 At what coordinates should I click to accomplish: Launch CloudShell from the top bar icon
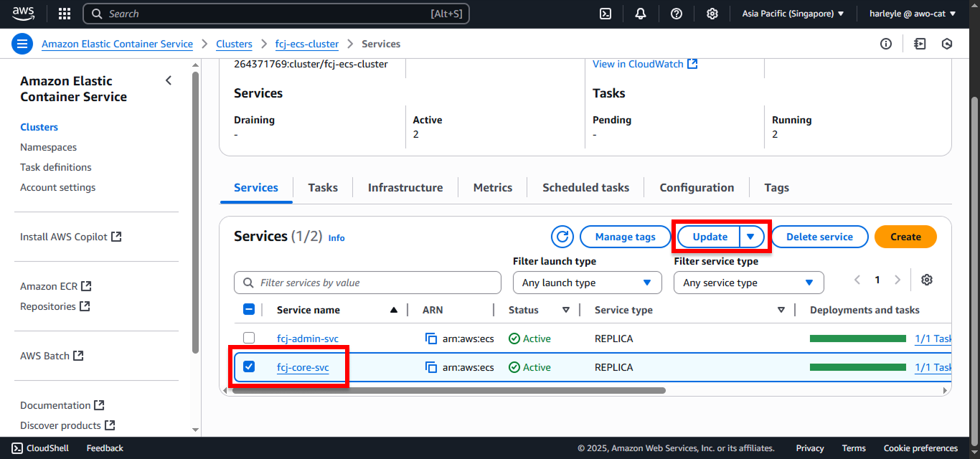click(x=606, y=14)
